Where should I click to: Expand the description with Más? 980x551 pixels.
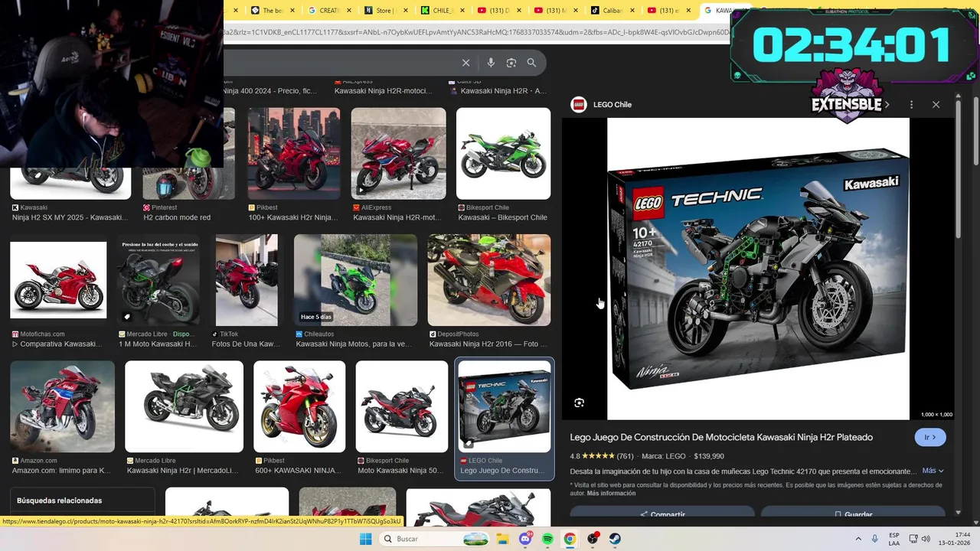tap(933, 471)
